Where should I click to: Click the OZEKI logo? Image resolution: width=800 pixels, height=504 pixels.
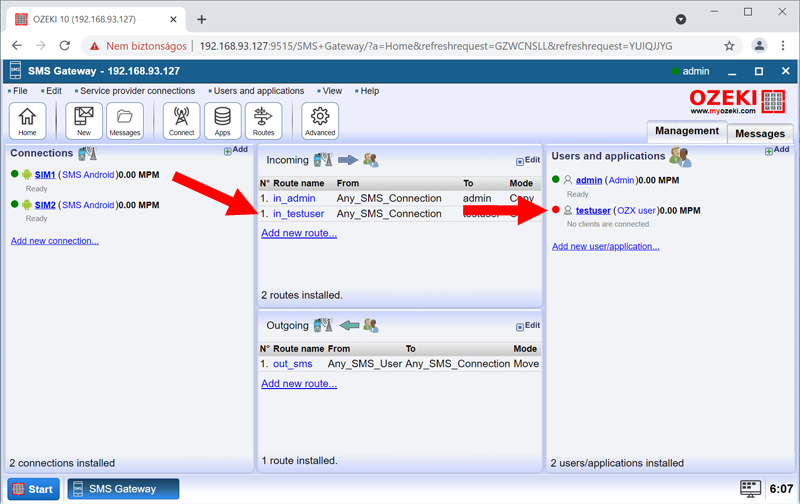click(737, 102)
